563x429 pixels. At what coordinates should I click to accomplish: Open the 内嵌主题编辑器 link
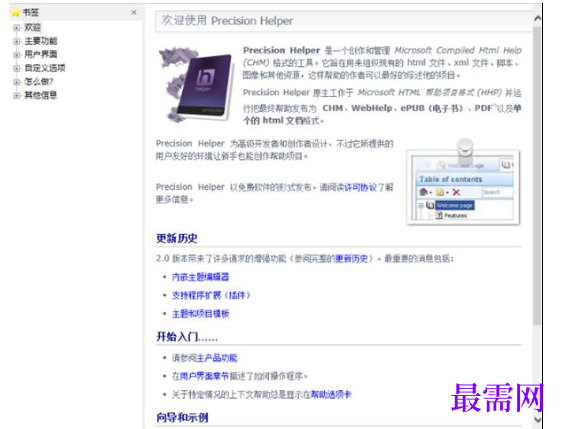click(x=200, y=277)
